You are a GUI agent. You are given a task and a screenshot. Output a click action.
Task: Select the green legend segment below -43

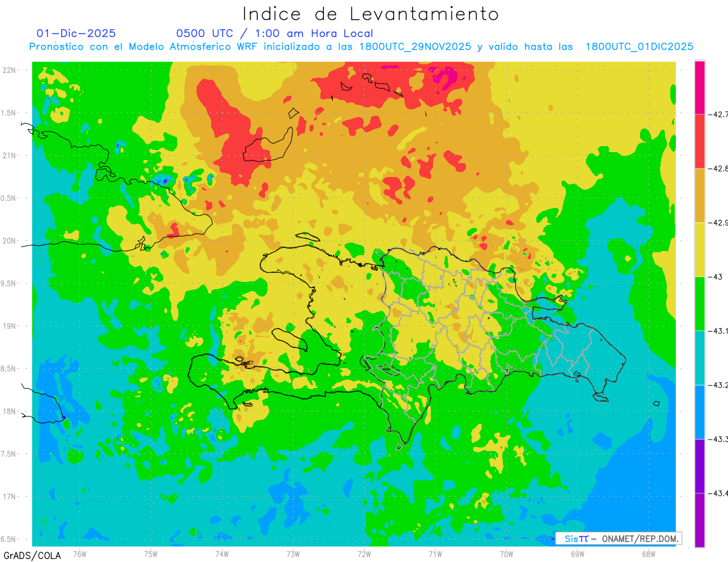(x=699, y=303)
